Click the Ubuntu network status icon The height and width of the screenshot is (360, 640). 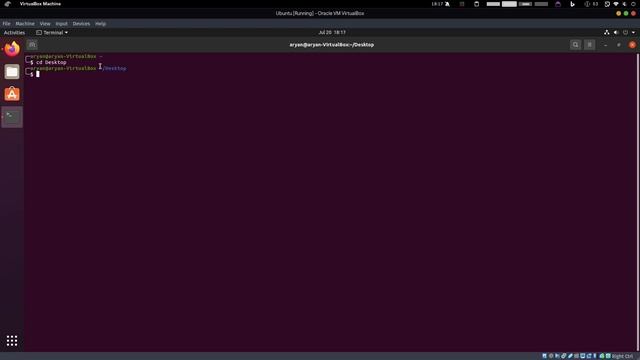coord(607,32)
